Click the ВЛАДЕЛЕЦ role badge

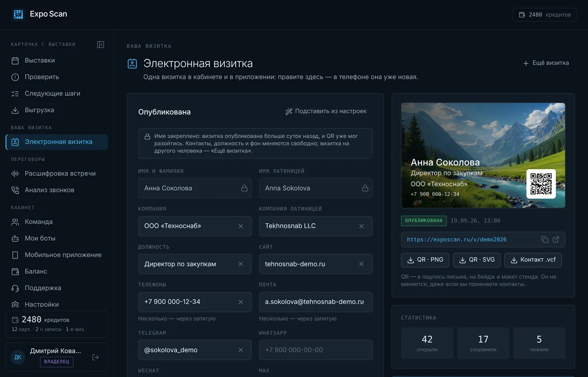tap(57, 362)
